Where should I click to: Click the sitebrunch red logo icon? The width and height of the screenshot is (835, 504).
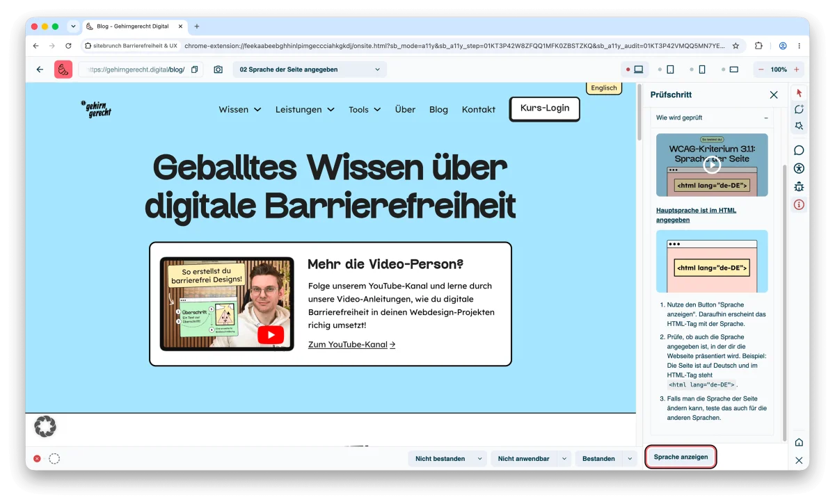63,70
